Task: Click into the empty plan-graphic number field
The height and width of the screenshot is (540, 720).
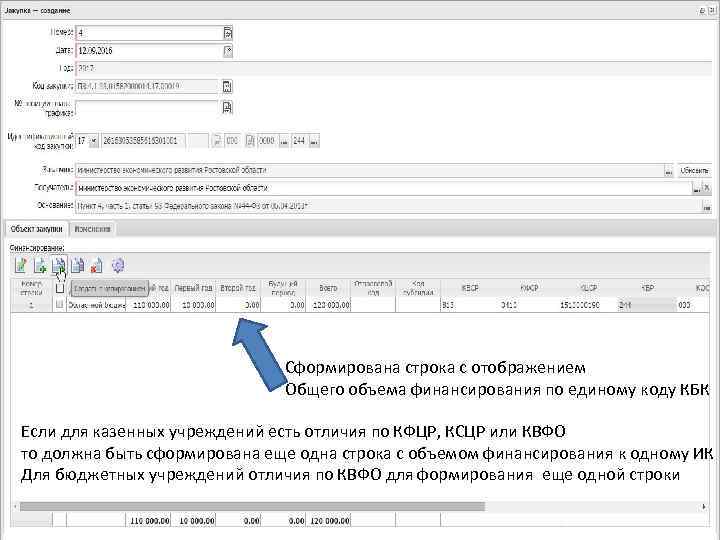Action: coord(146,107)
